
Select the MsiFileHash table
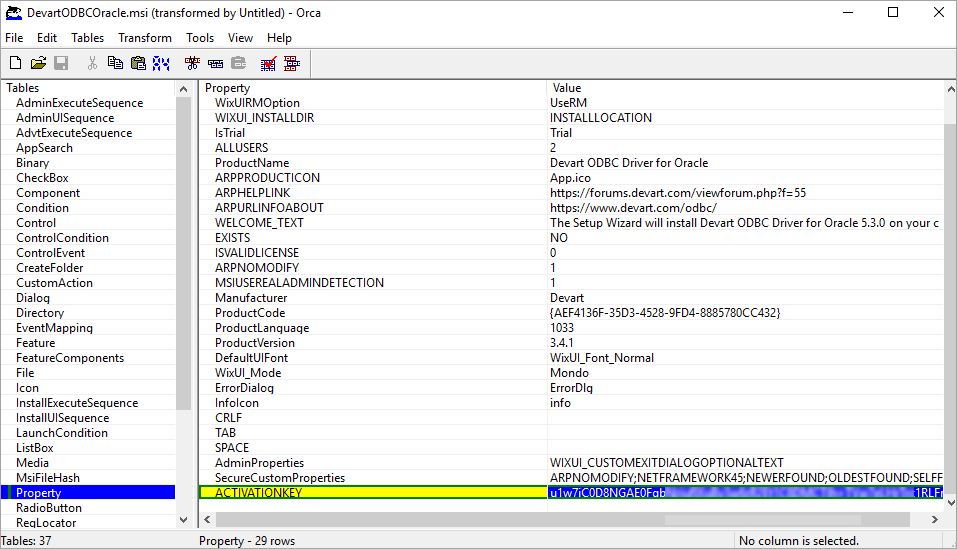[48, 478]
